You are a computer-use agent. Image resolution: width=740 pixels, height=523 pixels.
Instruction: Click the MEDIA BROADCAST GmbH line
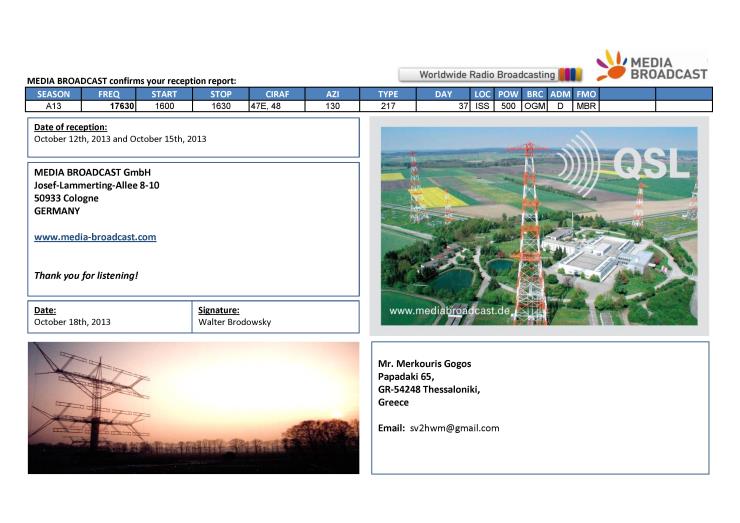coord(92,172)
